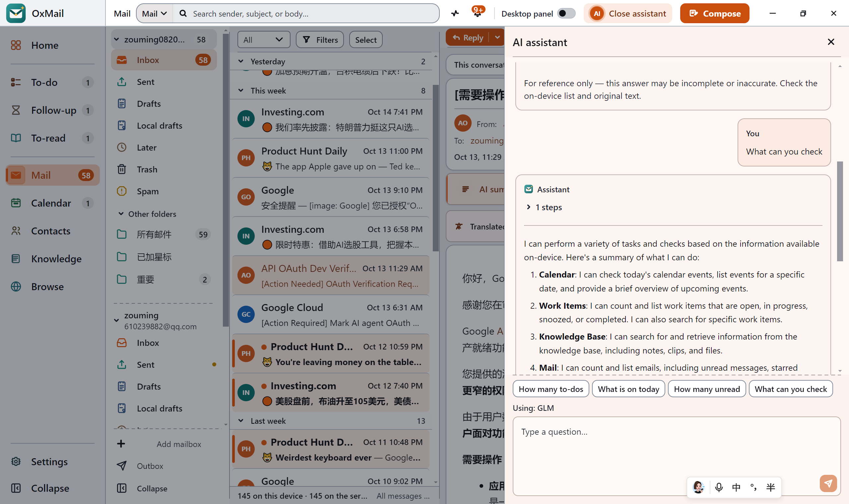Click the microphone icon in input toolbar
Image resolution: width=849 pixels, height=504 pixels.
click(719, 487)
